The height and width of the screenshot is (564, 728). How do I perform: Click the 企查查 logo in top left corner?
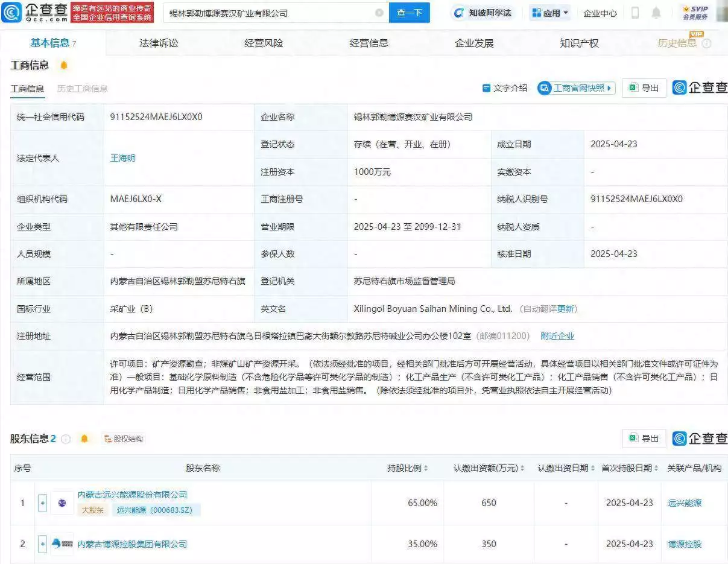pos(33,12)
